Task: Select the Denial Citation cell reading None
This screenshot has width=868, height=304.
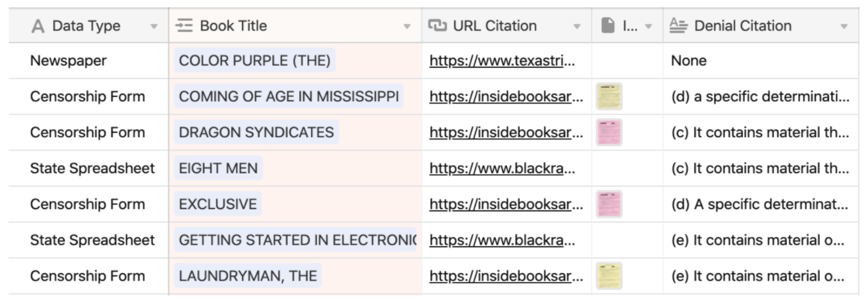Action: [x=689, y=61]
